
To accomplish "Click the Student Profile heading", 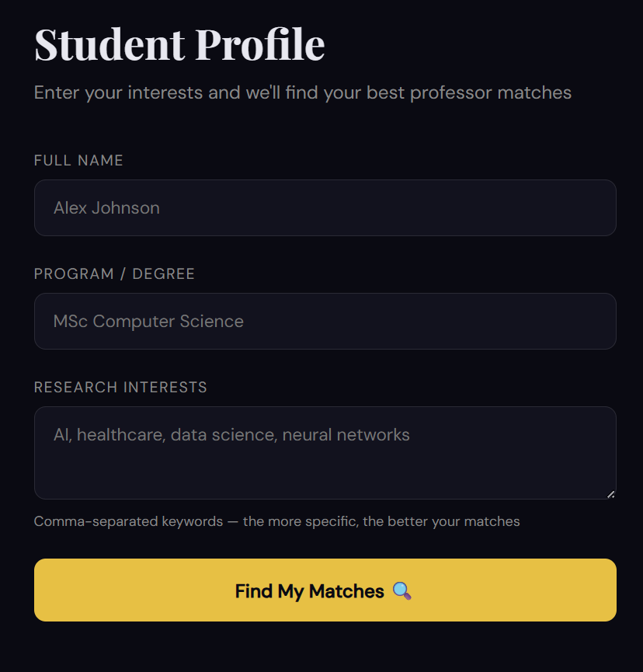I will [179, 44].
